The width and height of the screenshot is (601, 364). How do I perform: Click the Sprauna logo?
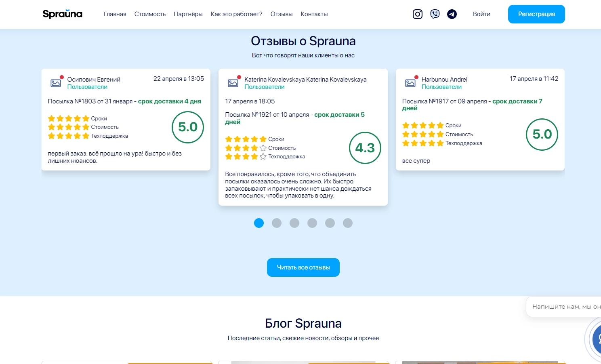click(x=63, y=14)
